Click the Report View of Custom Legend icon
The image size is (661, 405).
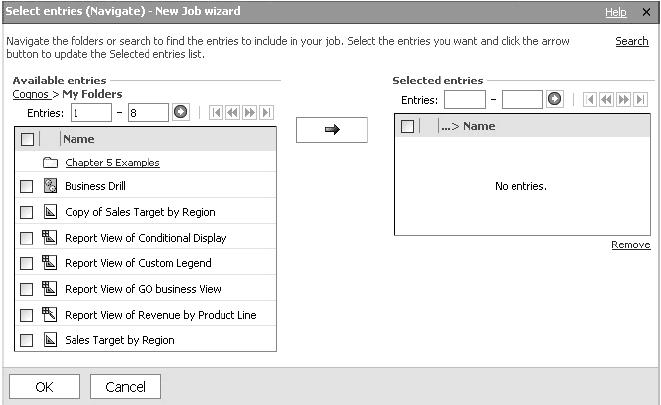pyautogui.click(x=49, y=263)
